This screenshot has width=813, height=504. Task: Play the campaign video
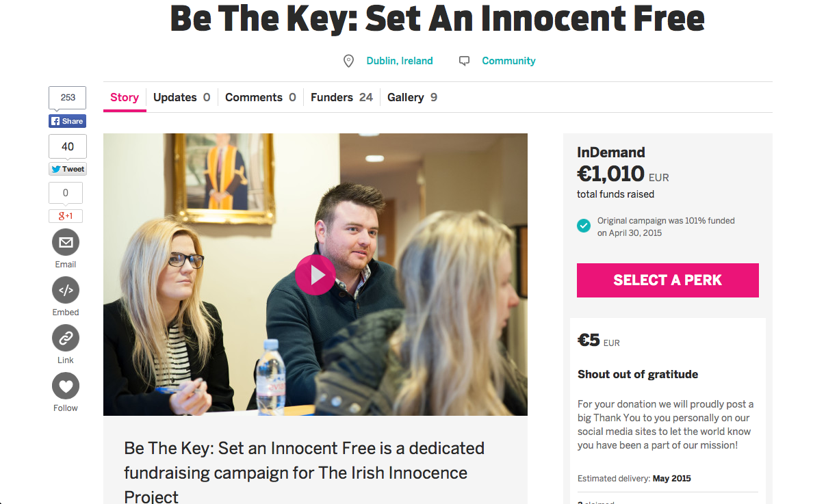[315, 275]
